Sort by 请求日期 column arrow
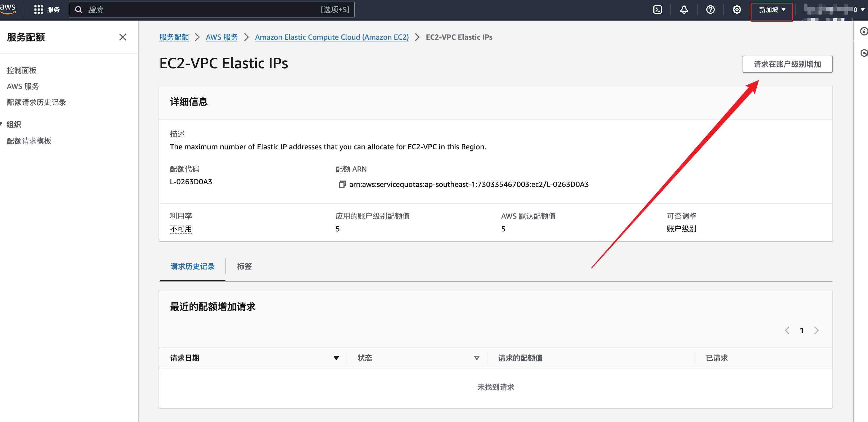Screen dimensions: 868x422 tap(336, 358)
